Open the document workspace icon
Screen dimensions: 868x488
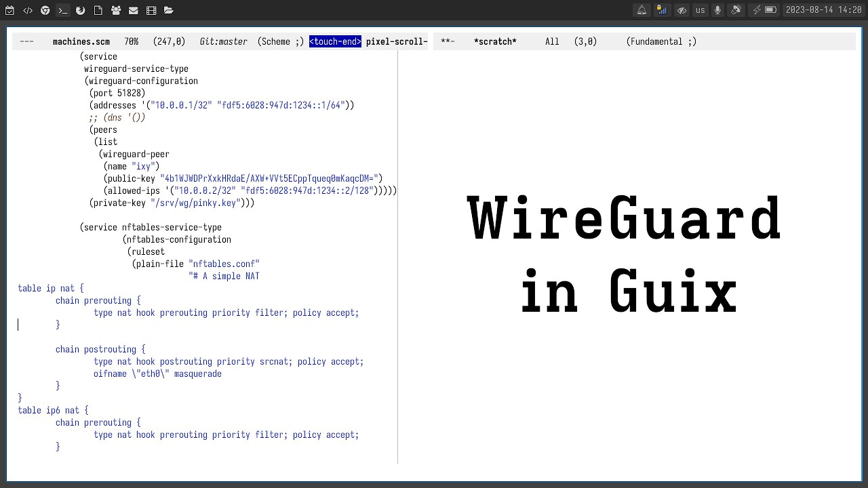pos(98,10)
